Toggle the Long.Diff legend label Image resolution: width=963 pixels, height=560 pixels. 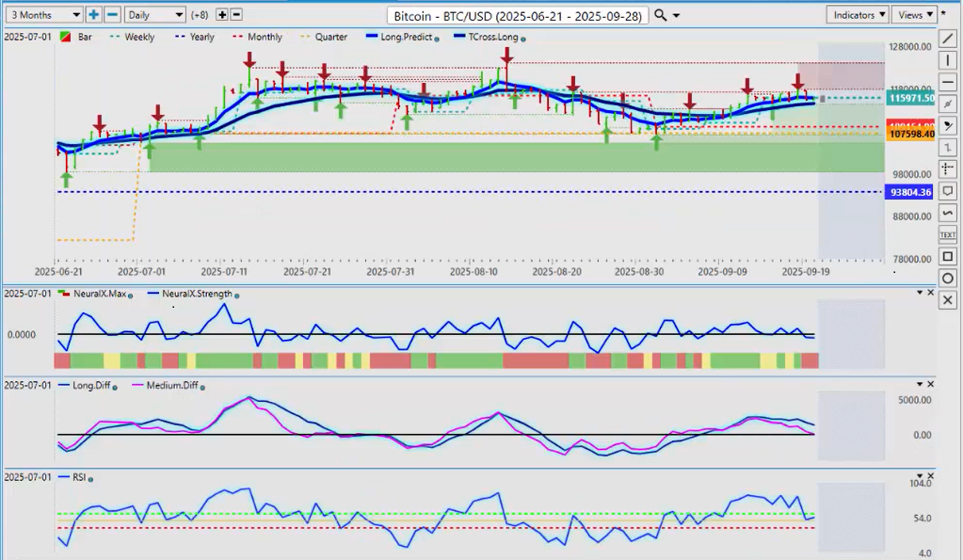click(91, 385)
